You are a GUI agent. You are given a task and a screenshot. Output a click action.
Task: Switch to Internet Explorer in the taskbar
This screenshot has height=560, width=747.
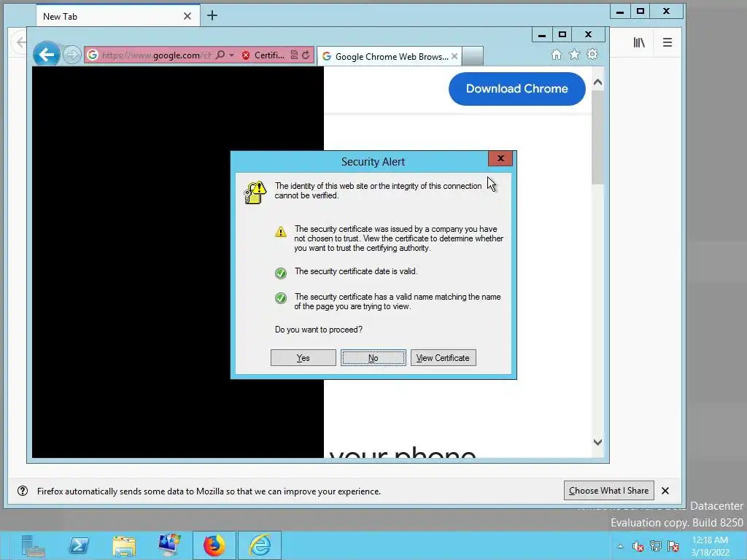click(260, 545)
